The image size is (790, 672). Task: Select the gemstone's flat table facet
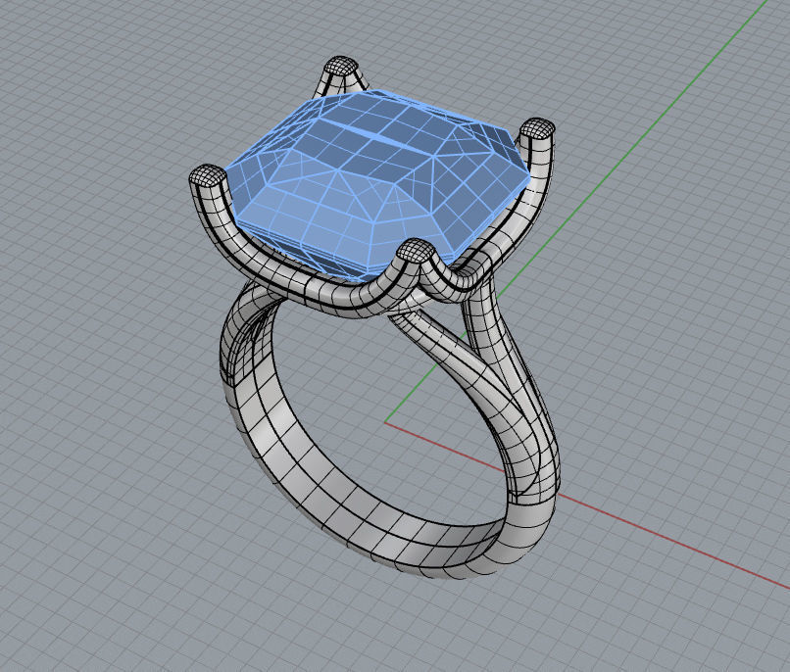(375, 138)
